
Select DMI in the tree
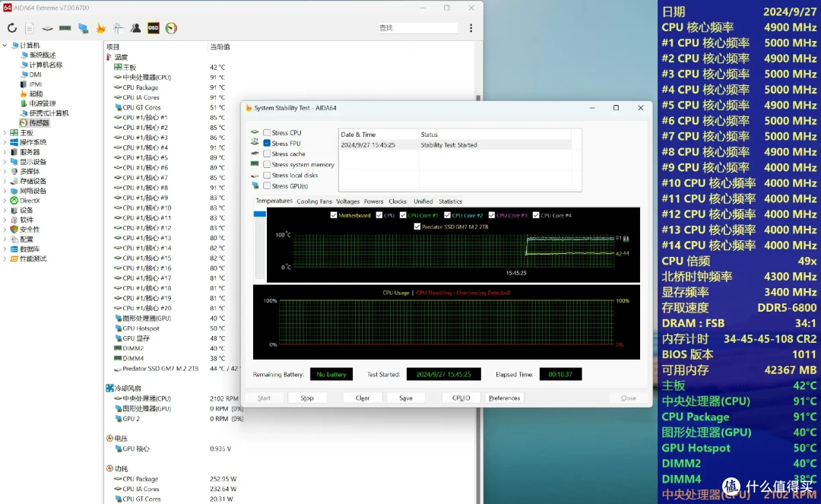click(x=30, y=74)
